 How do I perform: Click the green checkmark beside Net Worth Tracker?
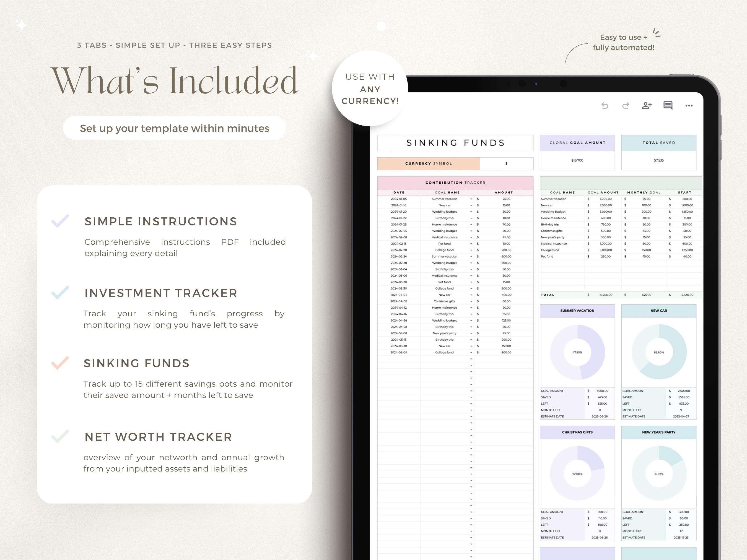[60, 436]
